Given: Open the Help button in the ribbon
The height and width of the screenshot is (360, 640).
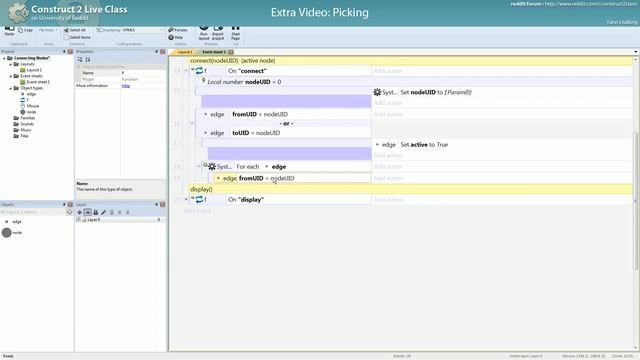Looking at the screenshot, I should 176,37.
